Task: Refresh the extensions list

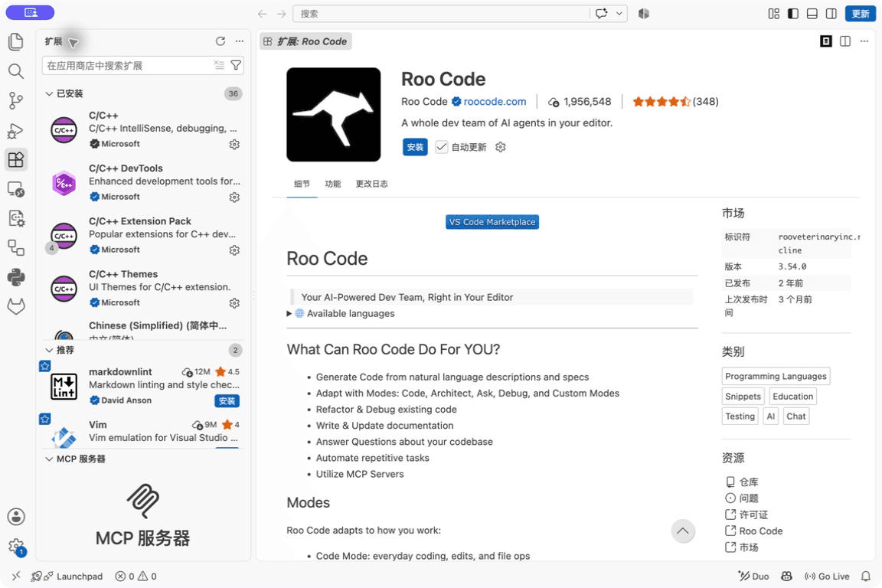Action: click(x=220, y=41)
